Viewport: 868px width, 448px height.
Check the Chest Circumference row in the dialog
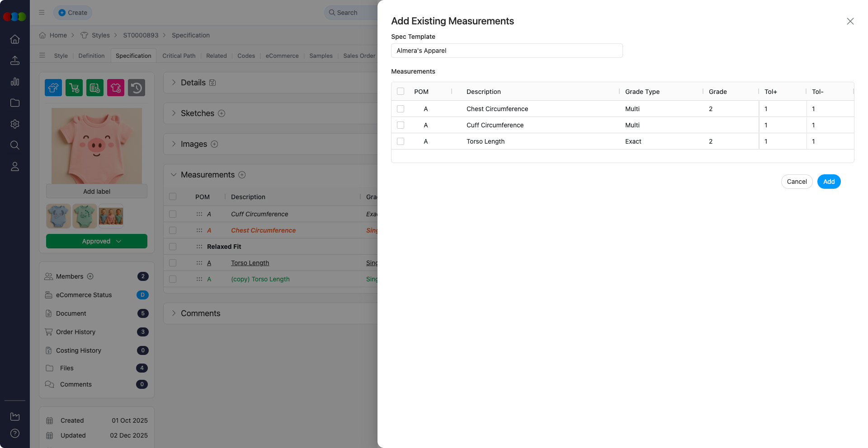tap(401, 109)
